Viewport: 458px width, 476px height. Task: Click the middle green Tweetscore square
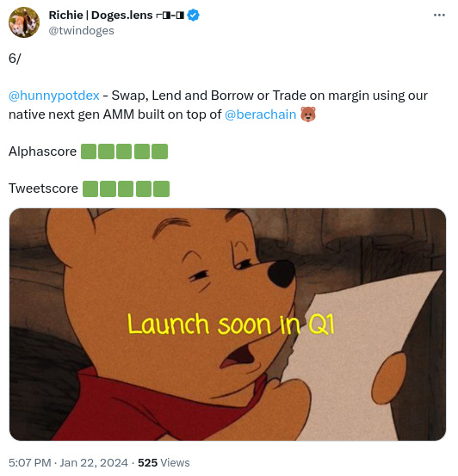126,189
